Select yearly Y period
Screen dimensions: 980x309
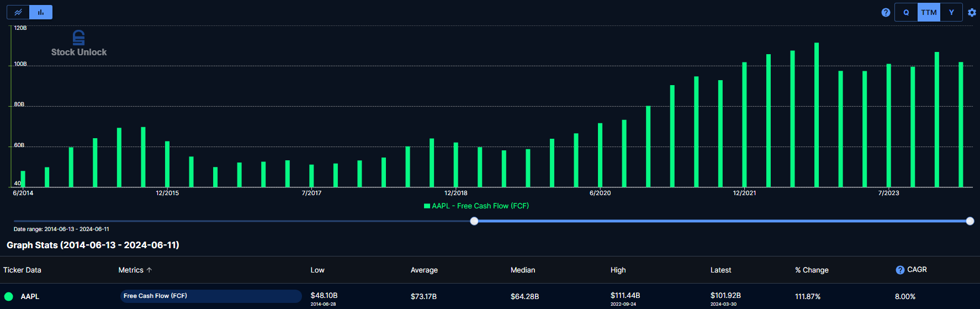(951, 12)
